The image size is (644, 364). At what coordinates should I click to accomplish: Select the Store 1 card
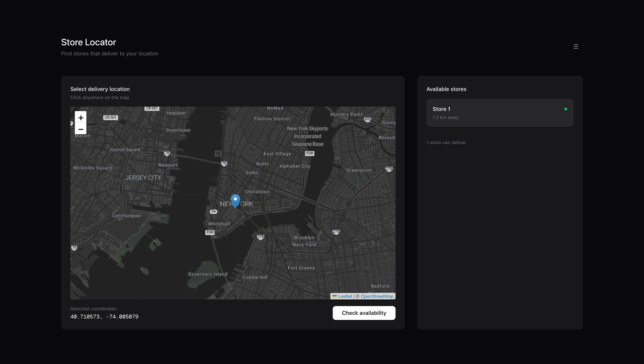(500, 113)
